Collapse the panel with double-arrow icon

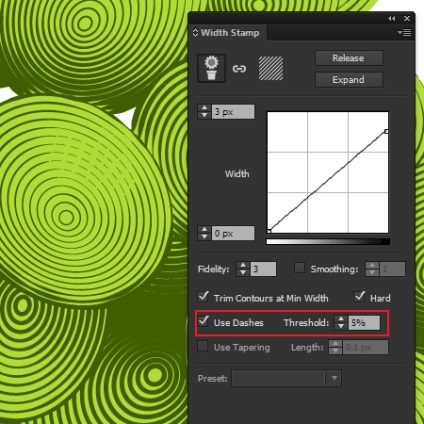(x=392, y=19)
